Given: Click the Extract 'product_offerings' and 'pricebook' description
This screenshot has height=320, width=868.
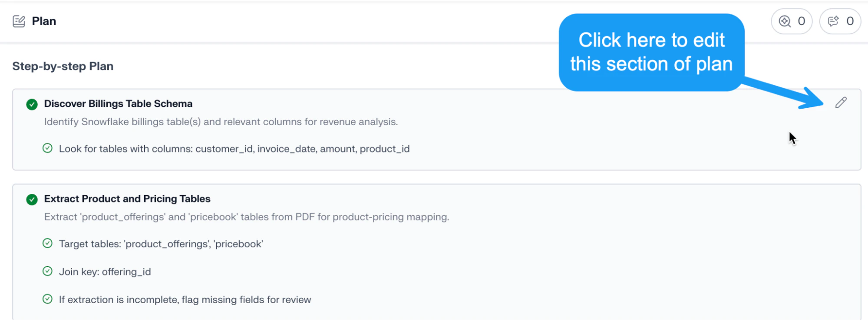Looking at the screenshot, I should (x=246, y=217).
